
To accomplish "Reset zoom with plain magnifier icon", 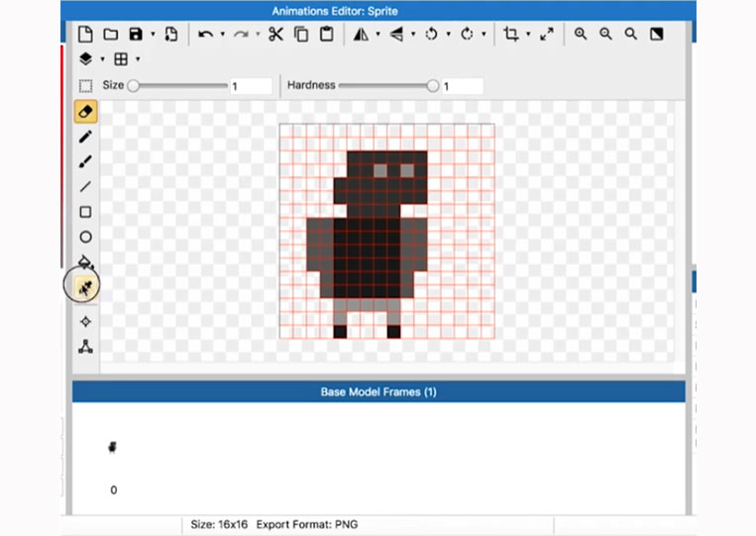I will 630,35.
